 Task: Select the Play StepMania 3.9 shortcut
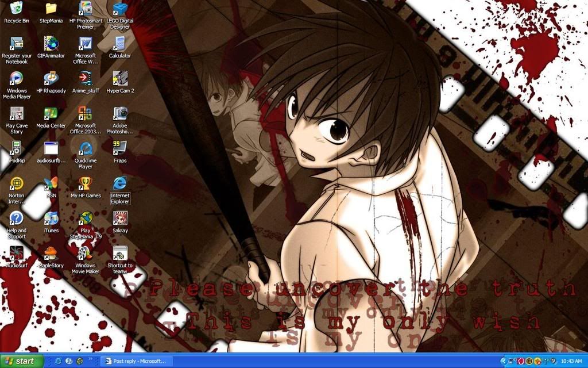coord(86,225)
